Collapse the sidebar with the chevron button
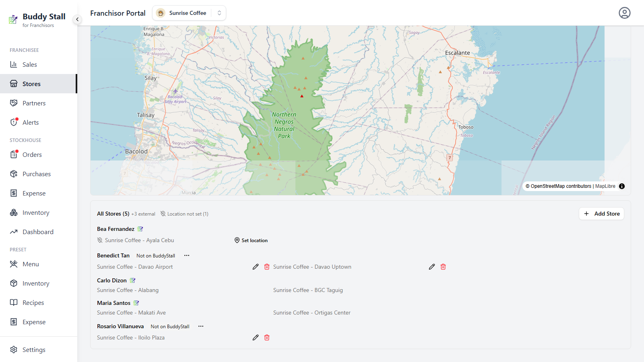 tap(77, 19)
